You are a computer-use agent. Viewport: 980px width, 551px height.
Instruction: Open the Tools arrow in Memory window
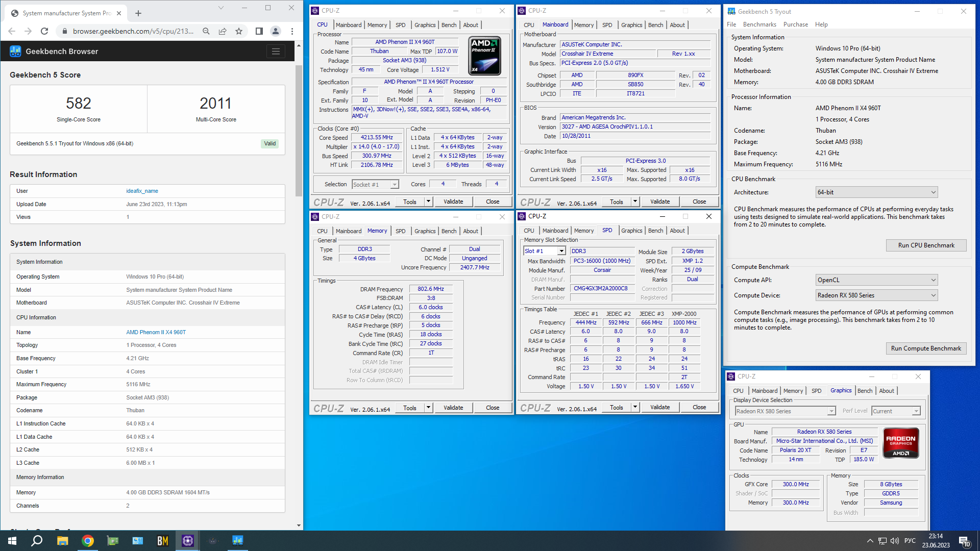point(429,408)
